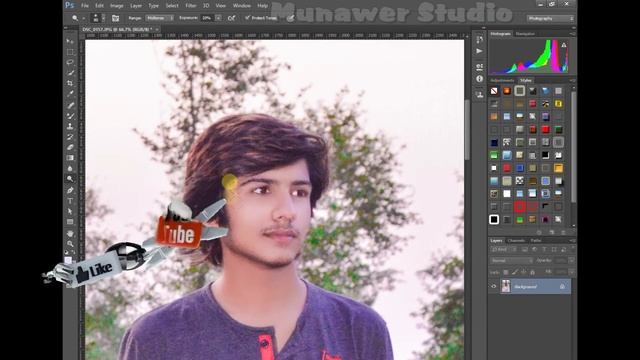The height and width of the screenshot is (360, 640).
Task: Open the File menu
Action: click(x=84, y=6)
